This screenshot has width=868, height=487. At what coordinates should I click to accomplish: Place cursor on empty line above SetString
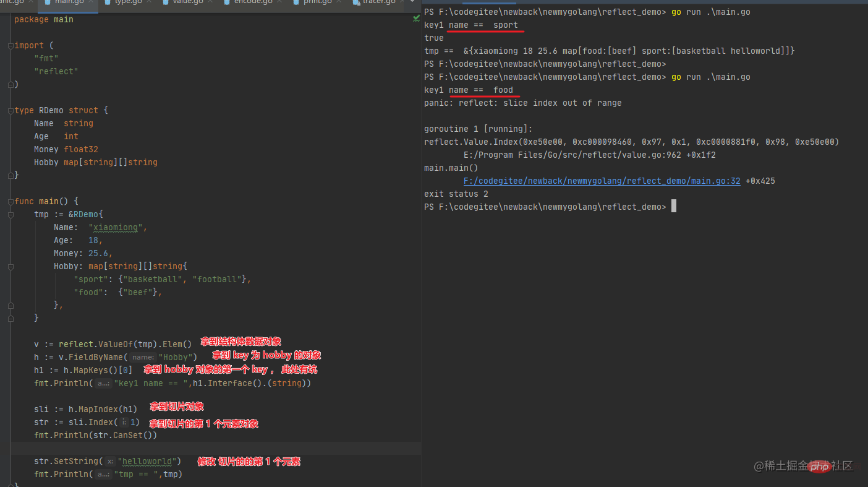click(x=185, y=448)
